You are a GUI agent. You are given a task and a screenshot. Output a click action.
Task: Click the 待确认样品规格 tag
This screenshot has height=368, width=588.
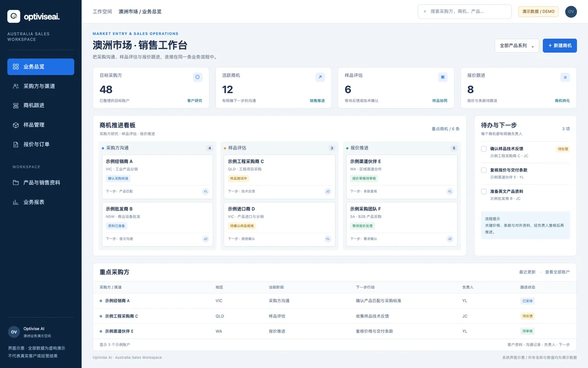click(x=242, y=226)
